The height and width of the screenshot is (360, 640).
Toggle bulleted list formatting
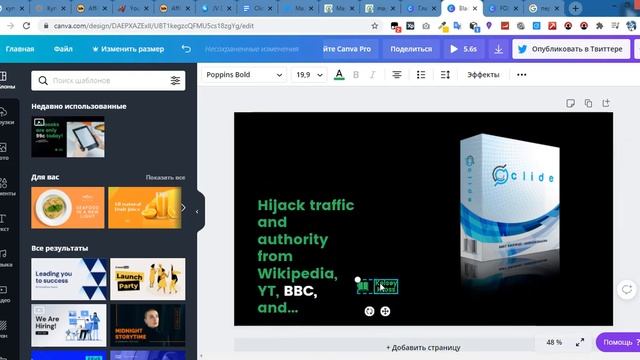421,75
